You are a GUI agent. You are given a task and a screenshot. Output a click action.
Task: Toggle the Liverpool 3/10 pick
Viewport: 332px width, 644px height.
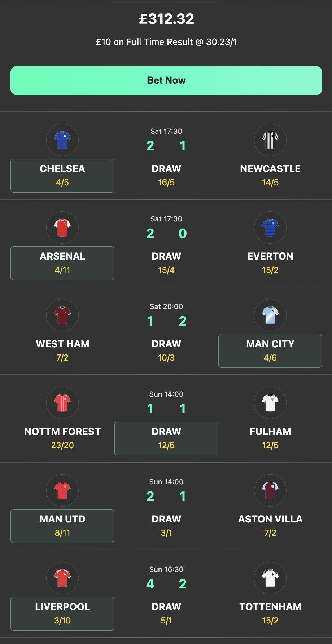[x=62, y=613]
